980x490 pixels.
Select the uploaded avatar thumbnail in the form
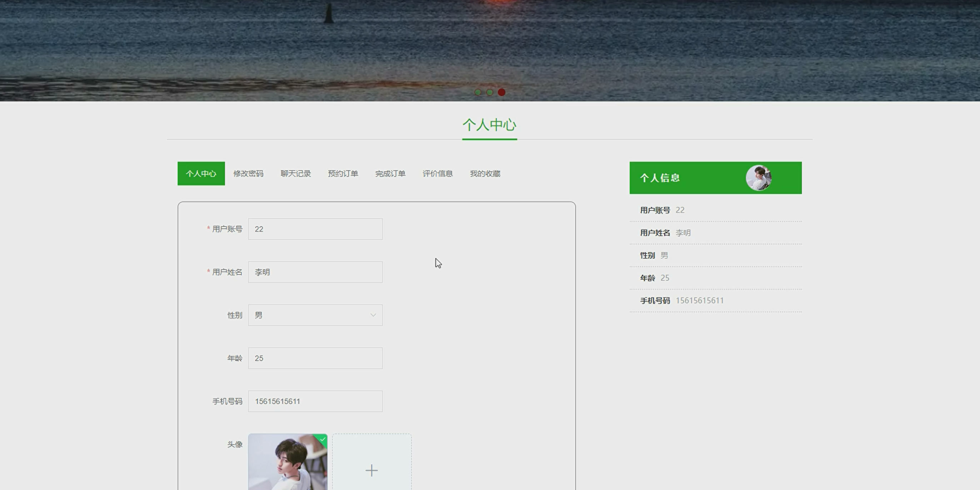pos(288,462)
